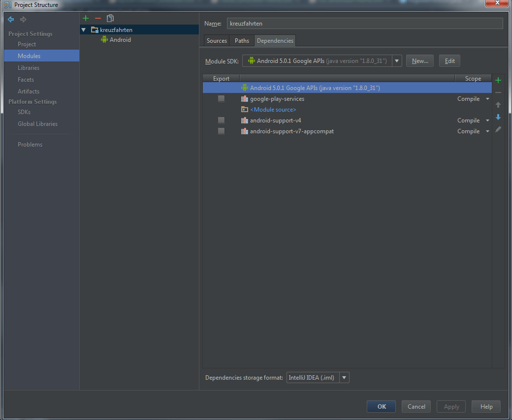This screenshot has width=512, height=420.
Task: Click the Help button
Action: 486,407
